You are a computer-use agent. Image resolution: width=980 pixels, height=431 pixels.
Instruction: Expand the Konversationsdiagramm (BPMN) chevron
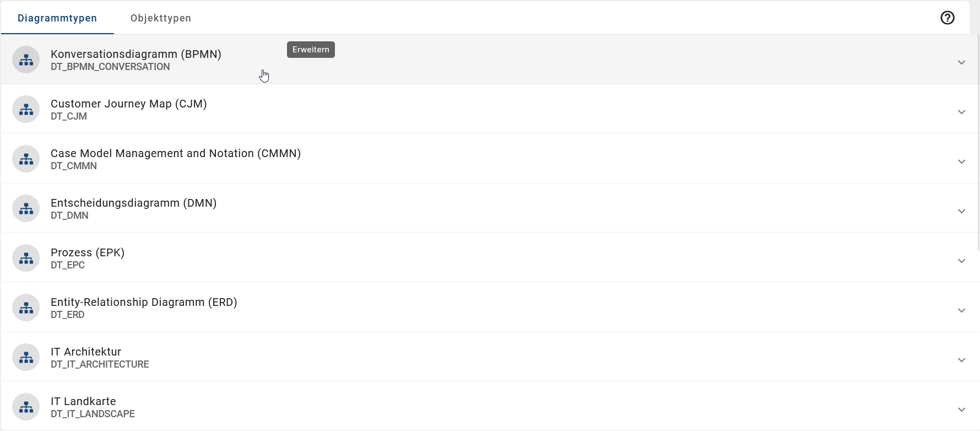961,62
